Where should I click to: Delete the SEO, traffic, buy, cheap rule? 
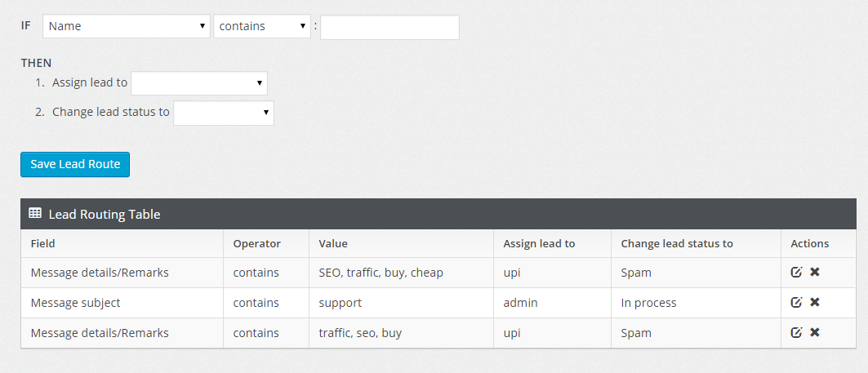(814, 273)
